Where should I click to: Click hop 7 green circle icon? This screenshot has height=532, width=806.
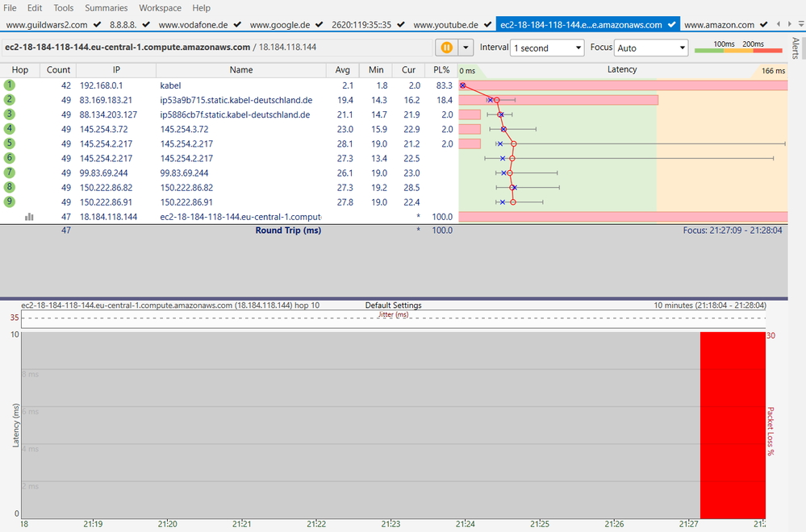[x=9, y=172]
